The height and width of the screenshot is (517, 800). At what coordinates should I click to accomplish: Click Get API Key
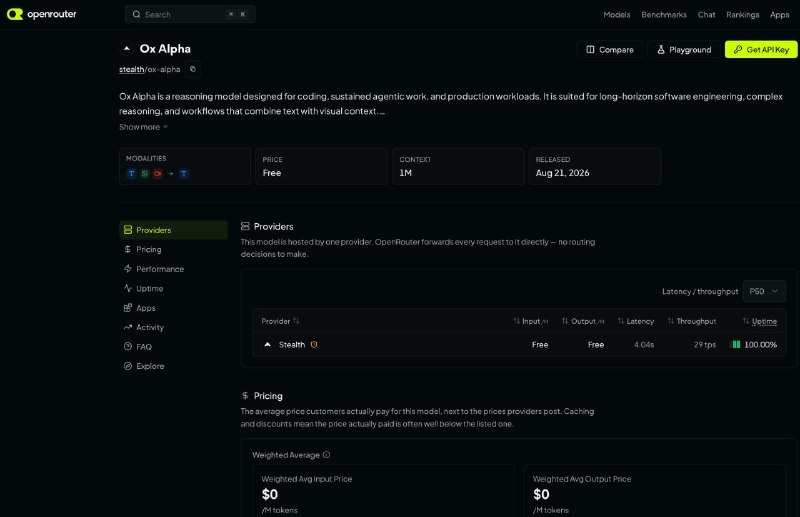pyautogui.click(x=761, y=50)
